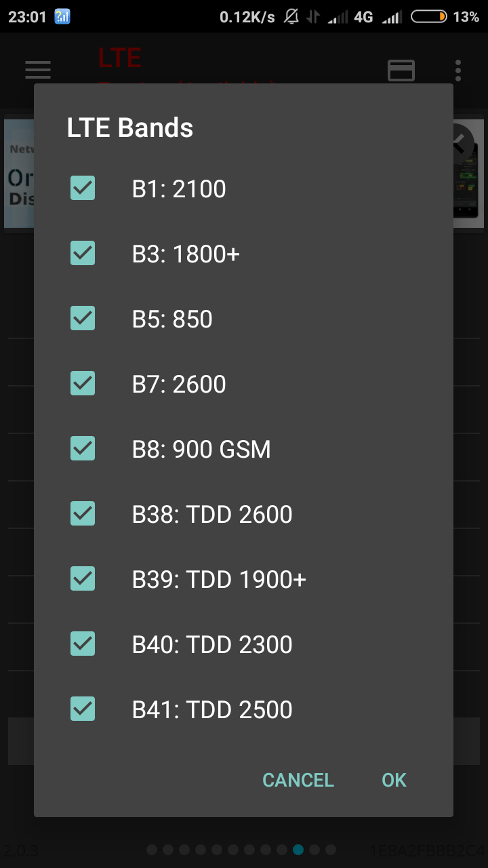Uncheck B40: TDD 2300 checkbox
The width and height of the screenshot is (488, 868).
tap(83, 644)
